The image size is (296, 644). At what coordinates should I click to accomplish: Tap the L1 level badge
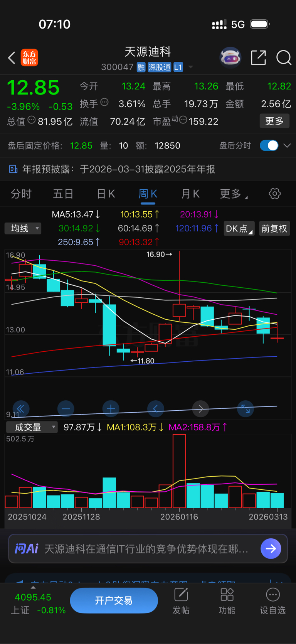point(178,67)
